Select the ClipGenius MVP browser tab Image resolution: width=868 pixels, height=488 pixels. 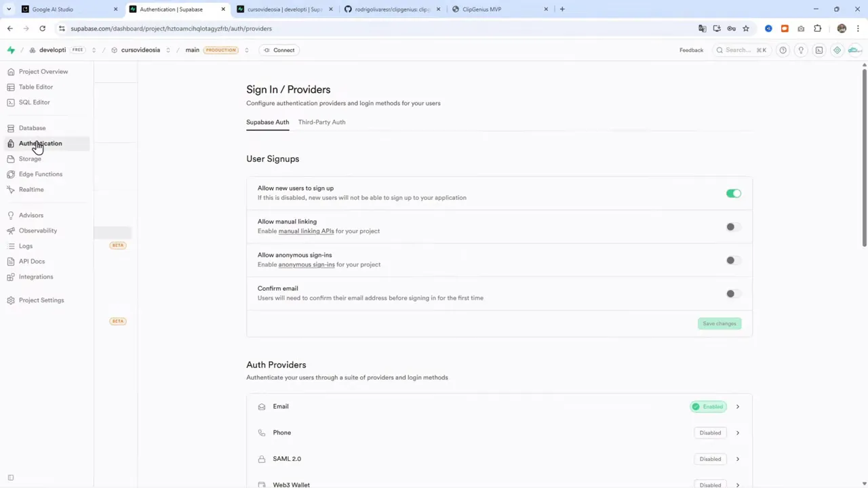pos(481,9)
